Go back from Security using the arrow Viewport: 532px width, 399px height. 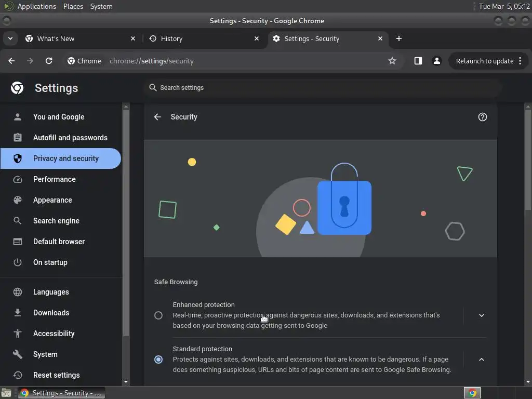[157, 117]
